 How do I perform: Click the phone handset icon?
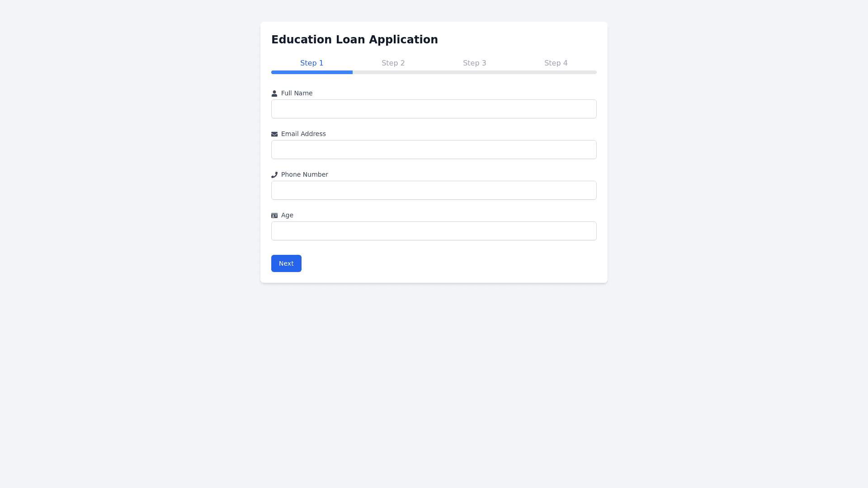(274, 175)
